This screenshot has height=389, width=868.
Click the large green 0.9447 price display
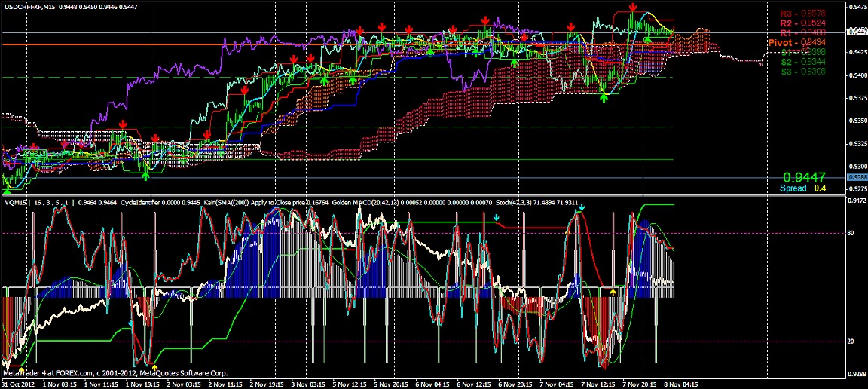810,176
